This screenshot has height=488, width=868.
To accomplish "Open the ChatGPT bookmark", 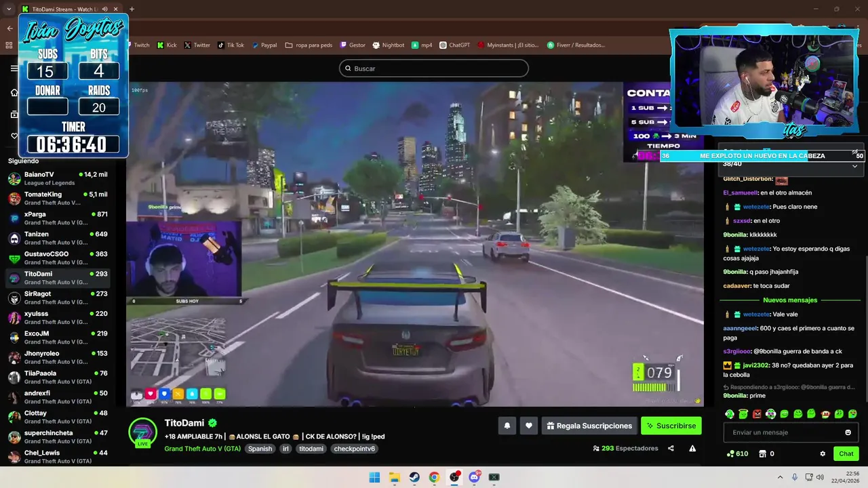I will tap(455, 45).
